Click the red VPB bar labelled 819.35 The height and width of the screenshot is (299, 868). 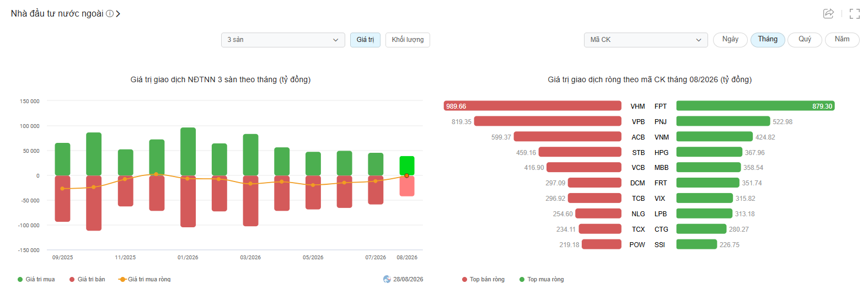click(x=548, y=121)
